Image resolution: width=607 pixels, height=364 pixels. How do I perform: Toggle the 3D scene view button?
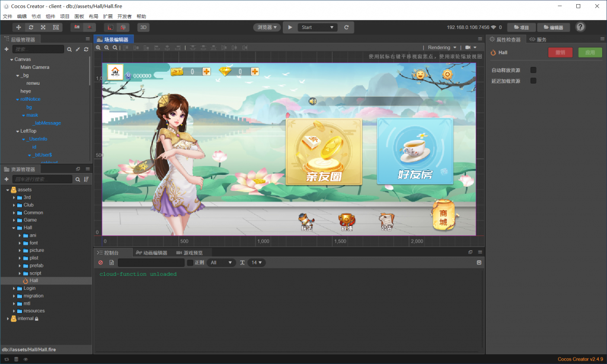click(x=143, y=27)
